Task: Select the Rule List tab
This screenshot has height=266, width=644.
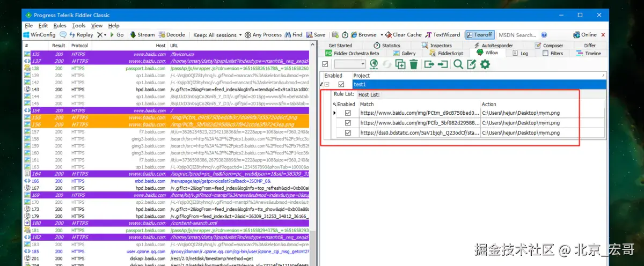Action: [343, 94]
